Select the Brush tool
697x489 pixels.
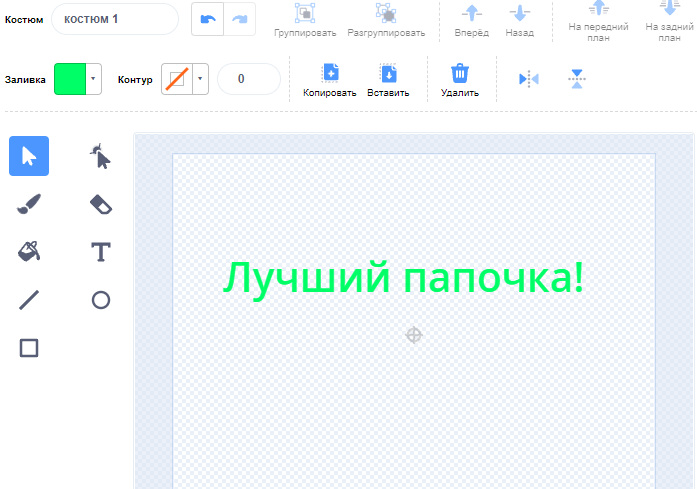point(29,204)
